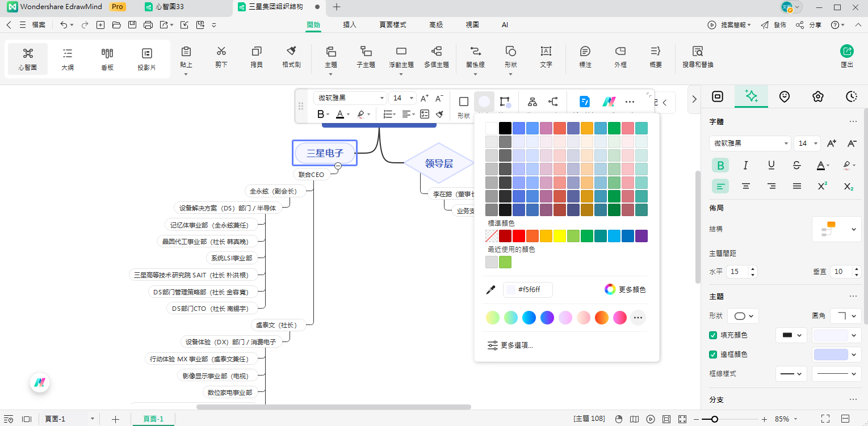868x426 pixels.
Task: Expand the font size dropdown in right panel
Action: [x=816, y=144]
